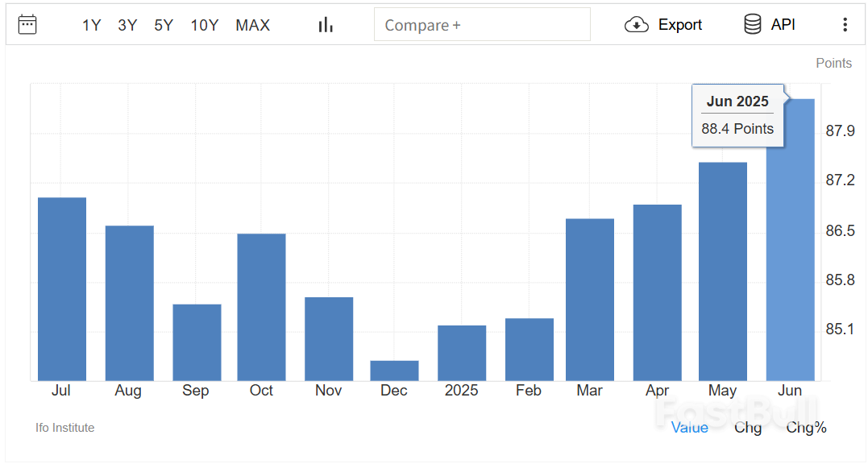
Task: Switch to the Value view
Action: (690, 428)
